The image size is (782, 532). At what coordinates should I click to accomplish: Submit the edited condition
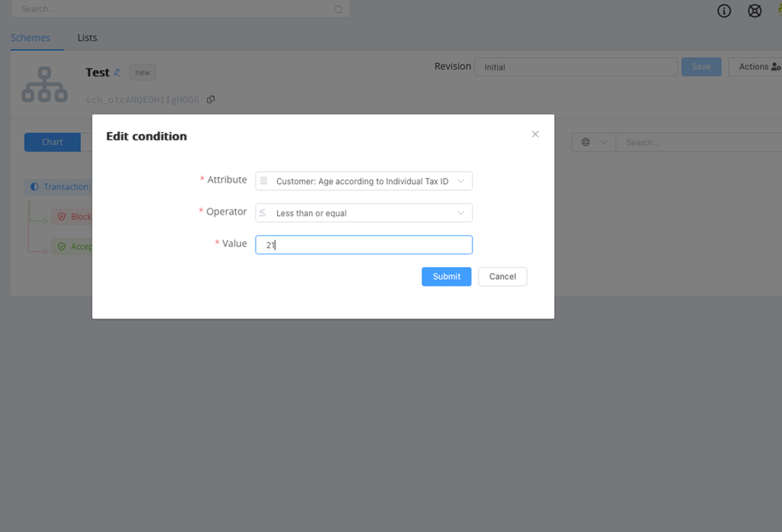coord(446,276)
